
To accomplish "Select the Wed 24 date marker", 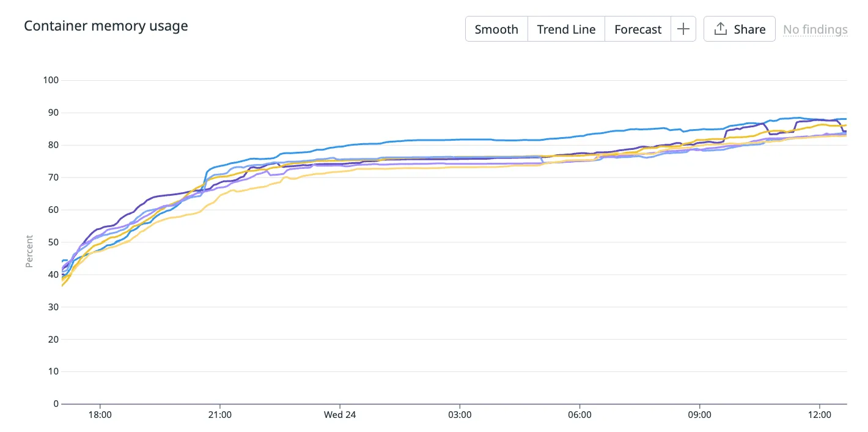I will pyautogui.click(x=340, y=414).
